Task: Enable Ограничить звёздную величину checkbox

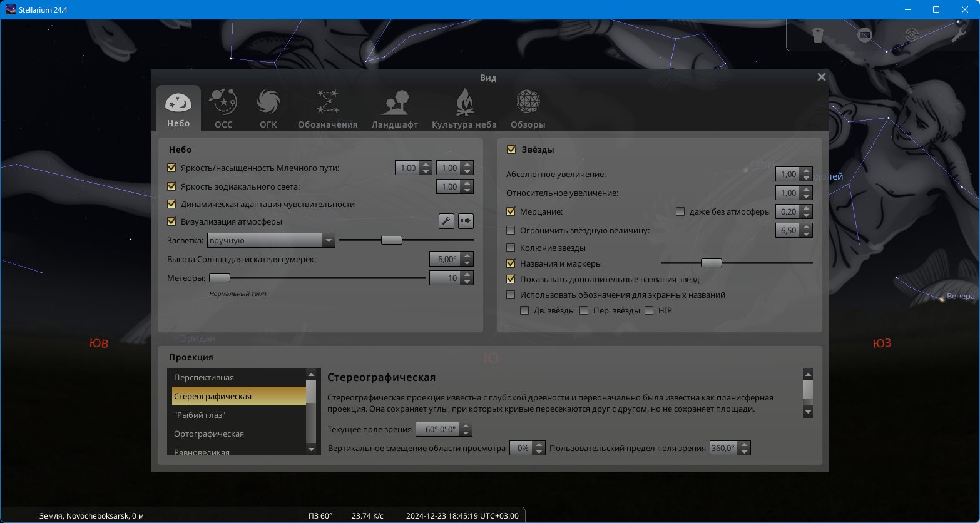Action: click(511, 230)
